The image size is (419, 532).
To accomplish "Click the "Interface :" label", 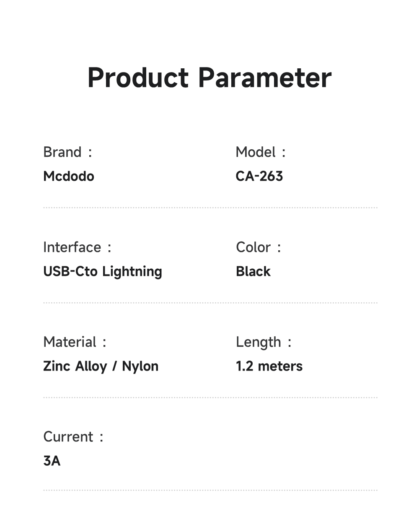I will click(77, 247).
